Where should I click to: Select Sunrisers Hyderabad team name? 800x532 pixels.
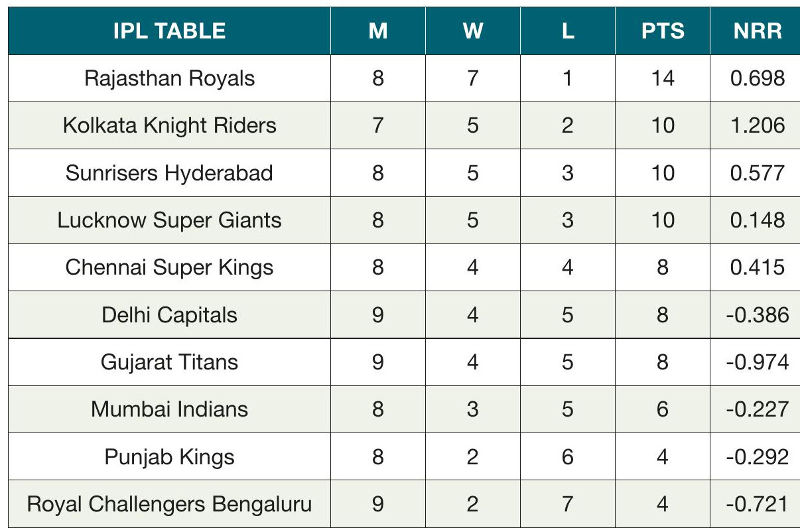pyautogui.click(x=169, y=173)
